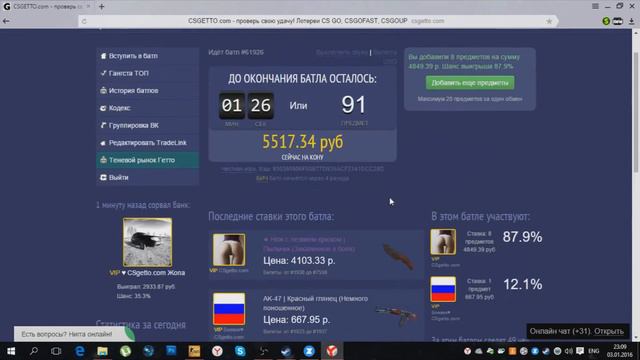640x360 pixels.
Task: Open 'Группировка ВК' menu item
Action: (x=148, y=125)
